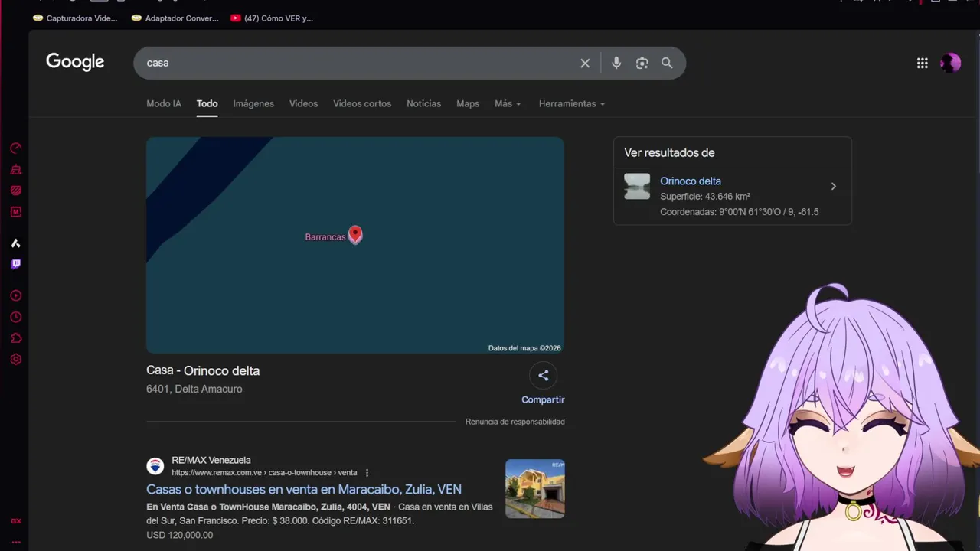Click the USD 120,000.00 price text
The width and height of the screenshot is (980, 551).
tap(180, 535)
